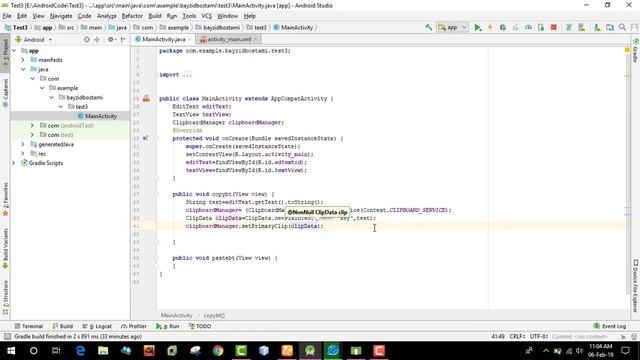Toggle the Build Variants side panel
This screenshot has width=640, height=360.
pos(5,249)
